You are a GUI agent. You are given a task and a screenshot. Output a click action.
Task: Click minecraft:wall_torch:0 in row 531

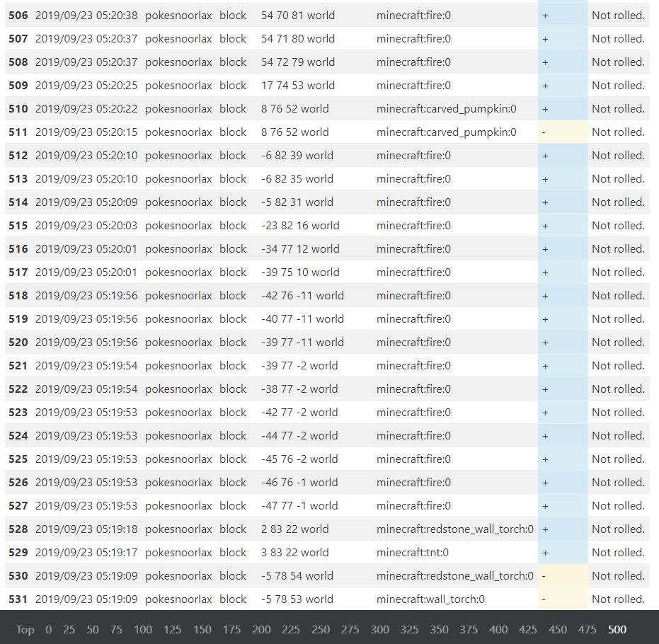430,599
